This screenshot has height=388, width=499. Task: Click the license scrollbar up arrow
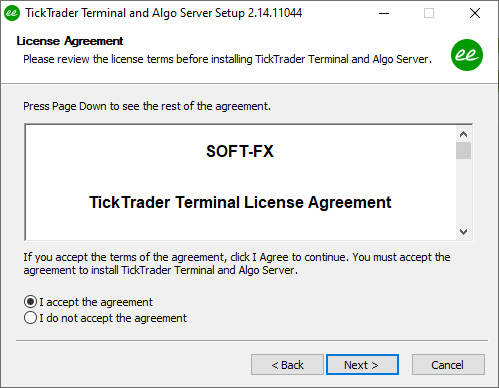[463, 134]
